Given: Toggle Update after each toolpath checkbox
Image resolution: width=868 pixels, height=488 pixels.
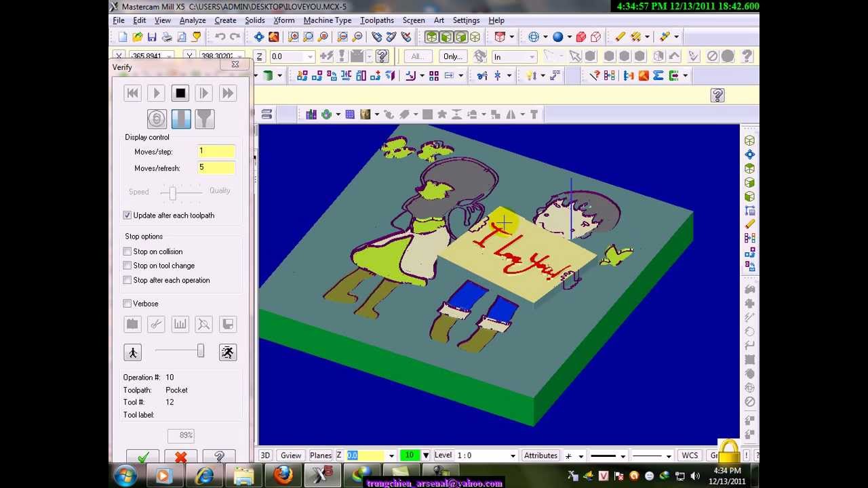Looking at the screenshot, I should (127, 216).
